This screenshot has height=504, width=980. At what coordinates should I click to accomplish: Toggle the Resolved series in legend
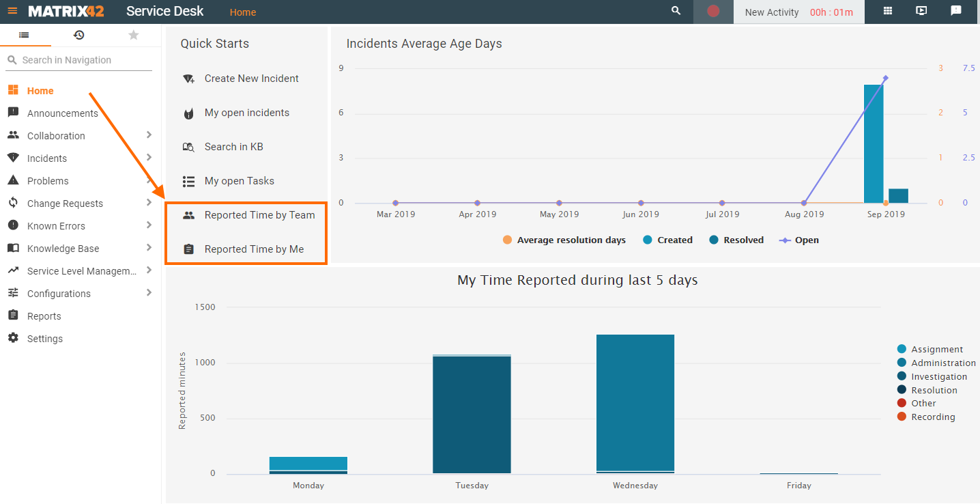point(736,240)
